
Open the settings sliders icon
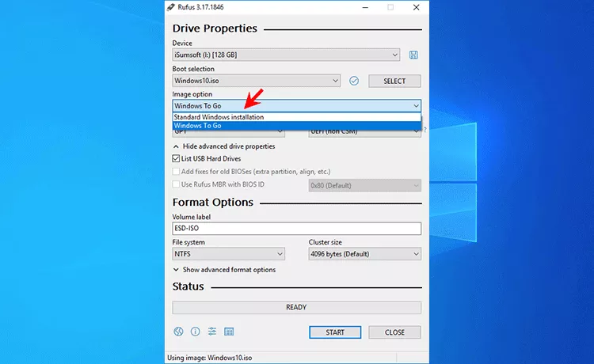point(211,332)
